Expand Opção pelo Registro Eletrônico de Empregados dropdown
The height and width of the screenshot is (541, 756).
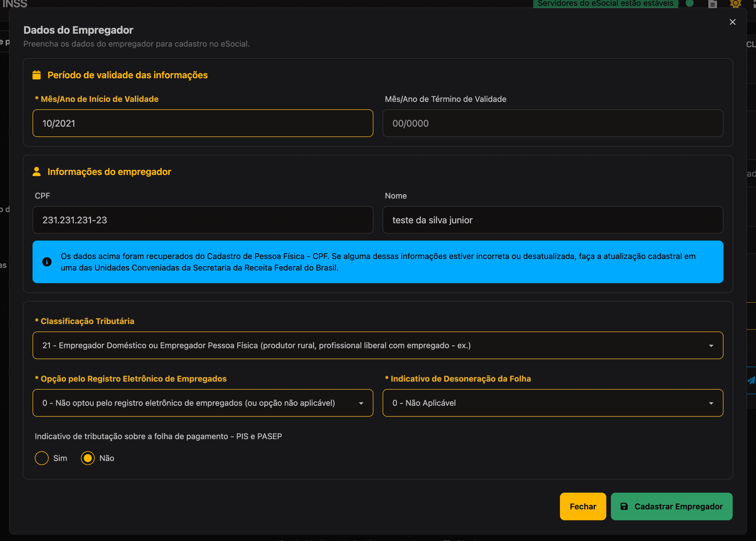203,403
